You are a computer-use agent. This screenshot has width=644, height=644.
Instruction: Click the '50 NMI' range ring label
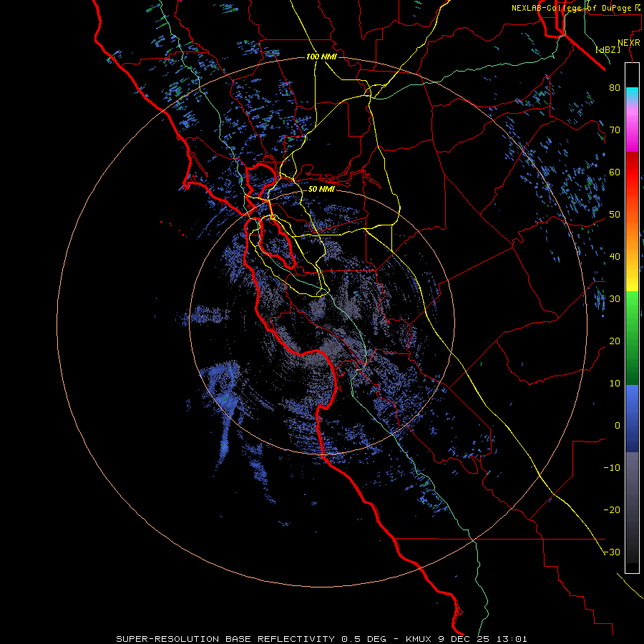[x=321, y=189]
